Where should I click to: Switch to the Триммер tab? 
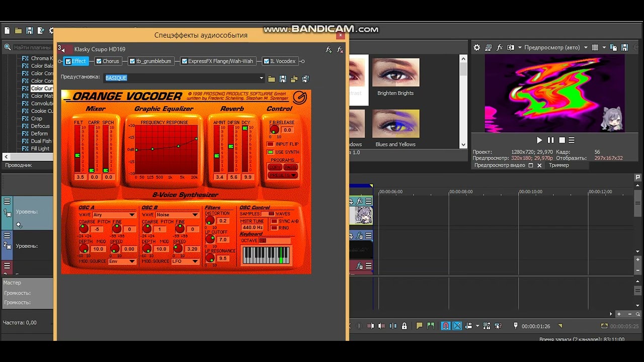[559, 165]
